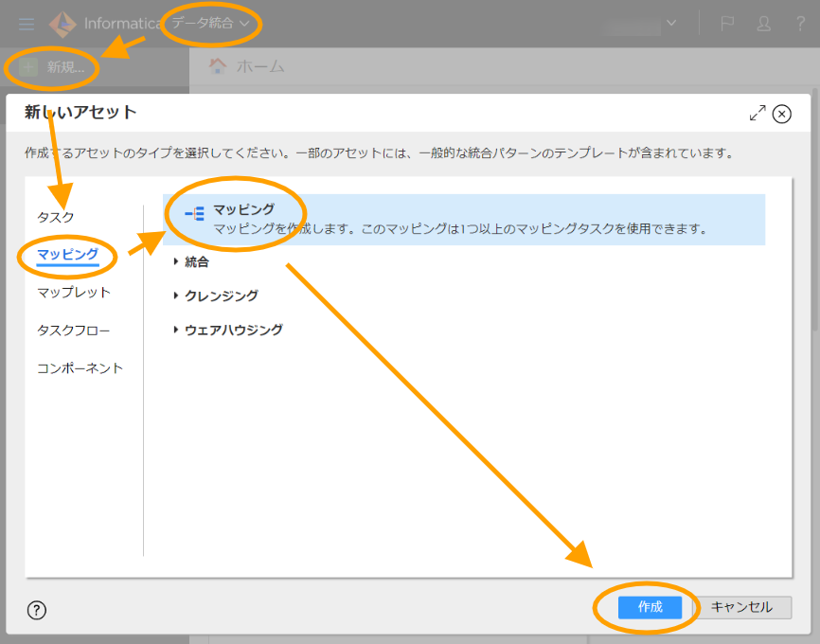Click the 新規... label in sidebar
Image resolution: width=820 pixels, height=644 pixels.
tap(65, 67)
